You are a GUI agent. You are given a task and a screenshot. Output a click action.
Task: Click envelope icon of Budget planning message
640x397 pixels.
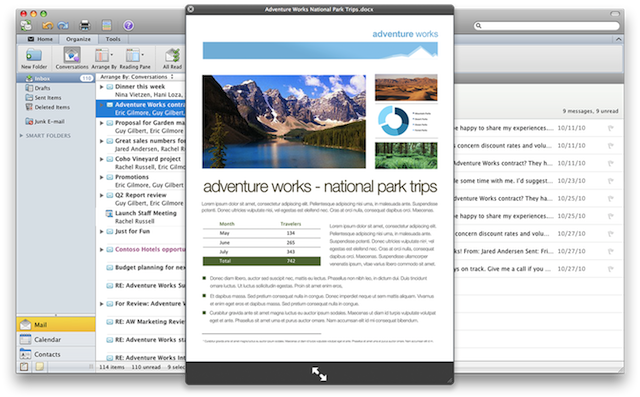coord(109,268)
